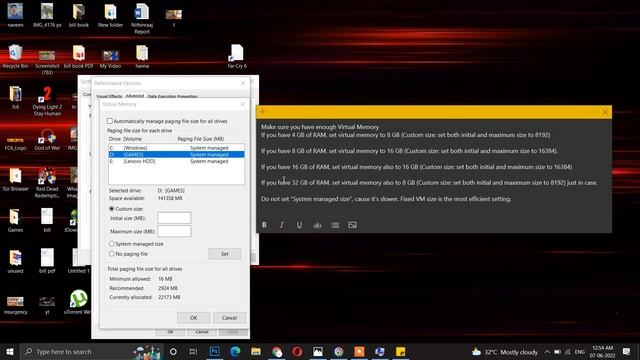Open Microsoft Edge from the taskbar
Screen dimensions: 640x360
pyautogui.click(x=235, y=351)
